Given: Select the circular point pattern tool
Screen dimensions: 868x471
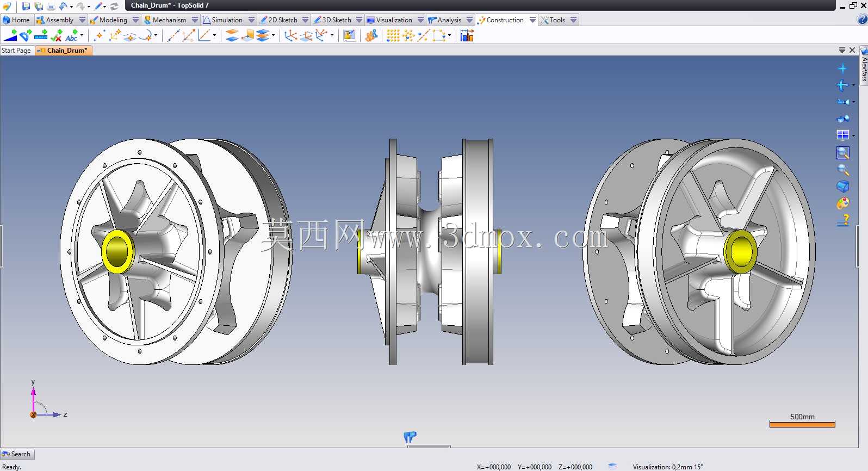Looking at the screenshot, I should coord(408,36).
